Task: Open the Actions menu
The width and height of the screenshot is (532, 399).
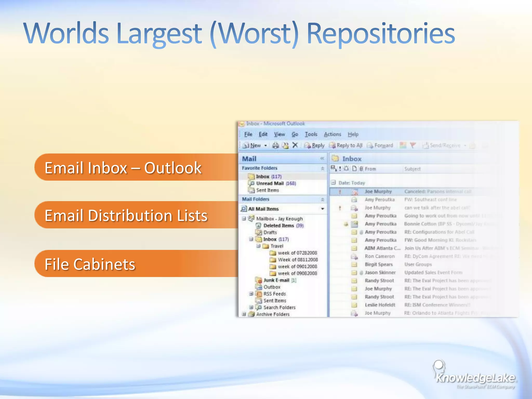Action: (332, 134)
